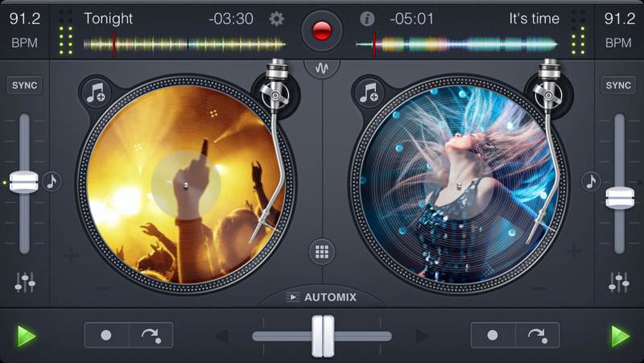The image size is (644, 363).
Task: Set cue point on right deck
Action: coord(493,336)
